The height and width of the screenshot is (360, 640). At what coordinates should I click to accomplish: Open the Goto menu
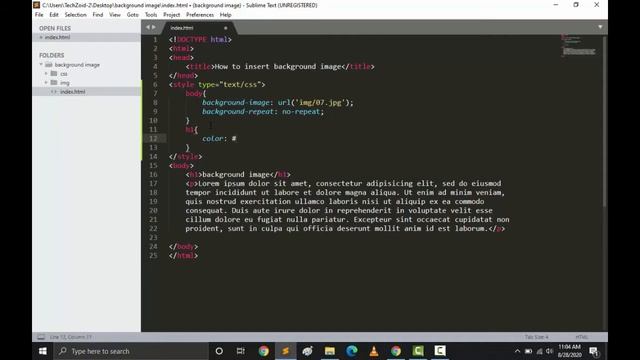point(133,15)
